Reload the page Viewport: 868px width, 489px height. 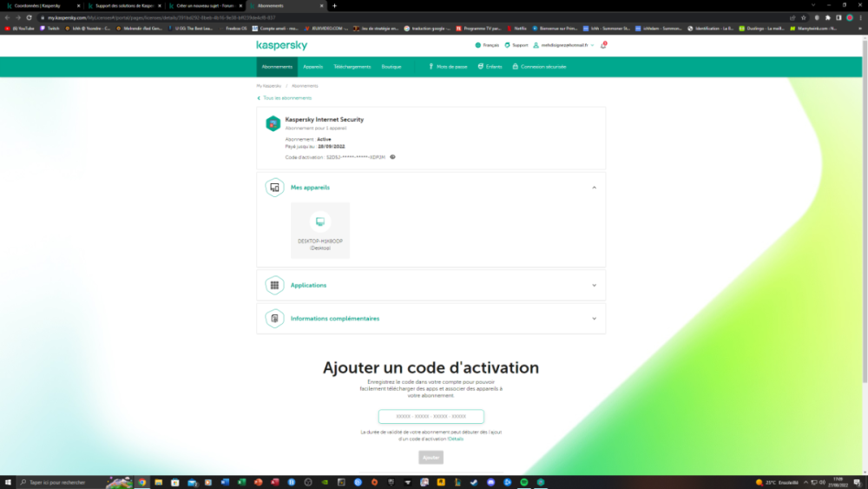click(x=29, y=17)
